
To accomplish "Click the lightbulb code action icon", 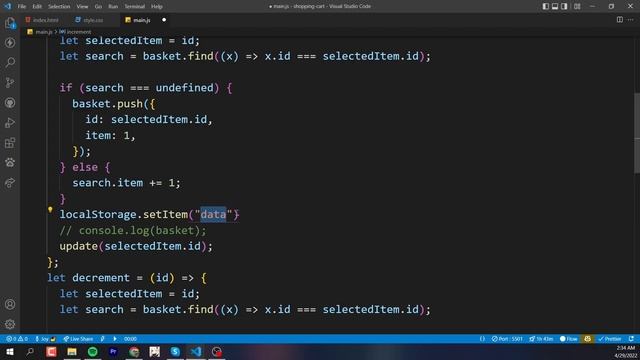I will (50, 210).
